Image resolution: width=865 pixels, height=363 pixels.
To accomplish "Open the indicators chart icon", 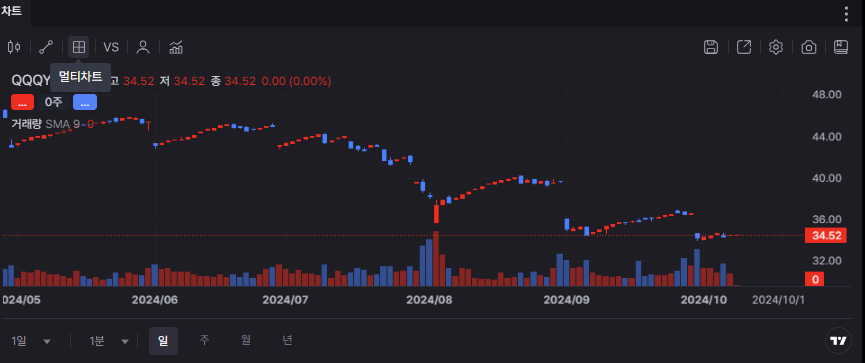I will click(176, 47).
